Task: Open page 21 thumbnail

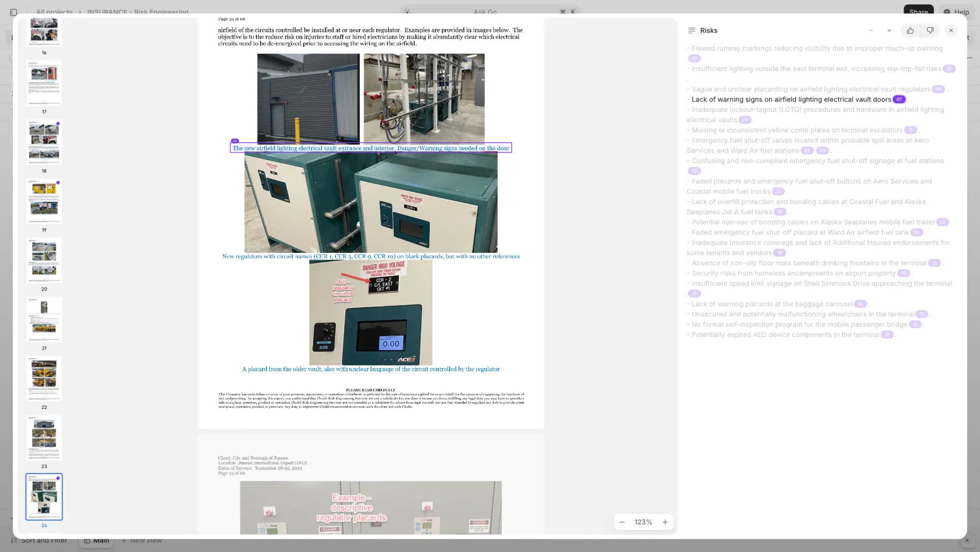Action: pos(44,320)
